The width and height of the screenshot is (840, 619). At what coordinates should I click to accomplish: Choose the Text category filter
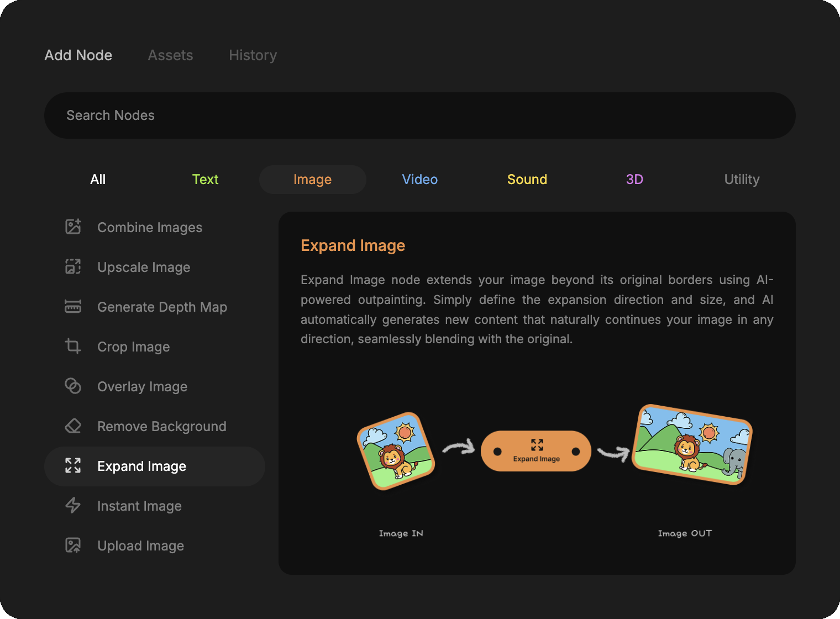point(205,180)
